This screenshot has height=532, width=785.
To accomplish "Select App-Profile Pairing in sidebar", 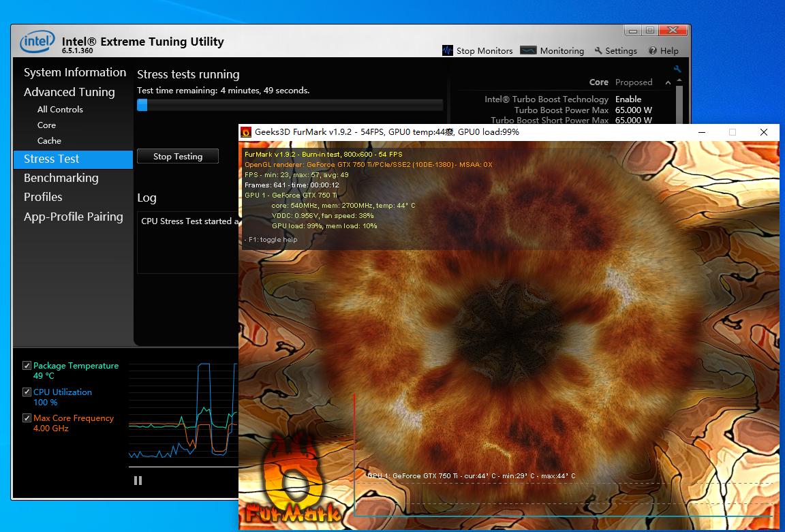I will (73, 217).
